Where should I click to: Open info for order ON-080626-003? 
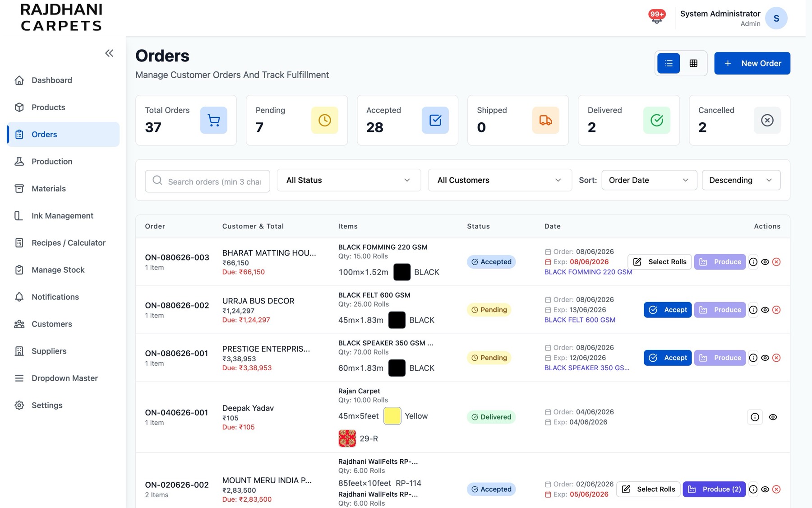coord(753,262)
